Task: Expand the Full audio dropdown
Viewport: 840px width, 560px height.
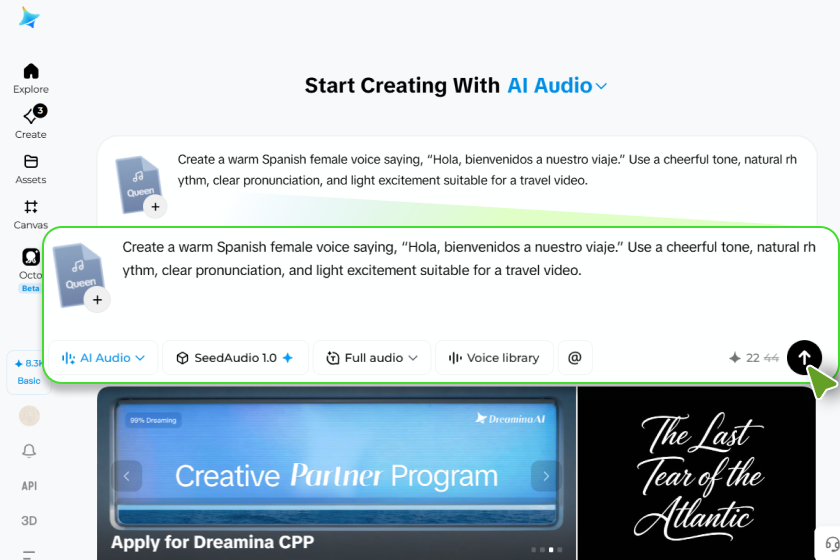Action: point(372,358)
